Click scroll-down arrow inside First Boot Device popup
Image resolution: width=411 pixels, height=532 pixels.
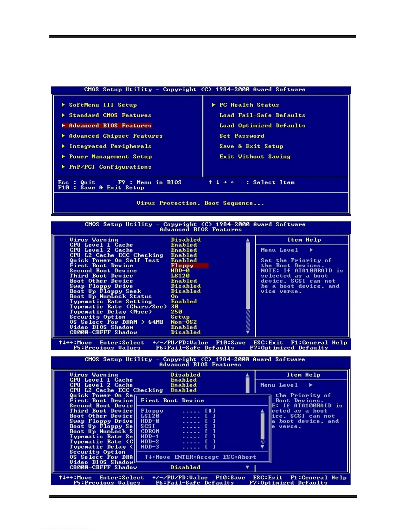pos(262,447)
